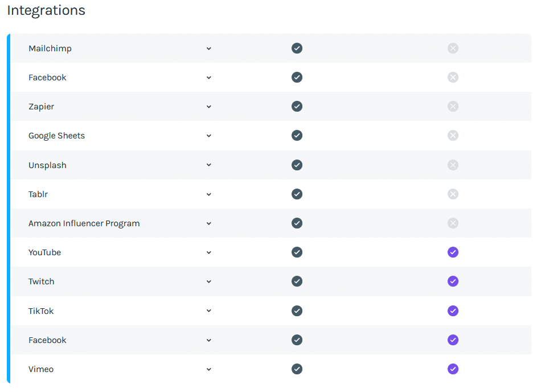The width and height of the screenshot is (533, 392).
Task: Click the Google Sheets label
Action: 56,136
